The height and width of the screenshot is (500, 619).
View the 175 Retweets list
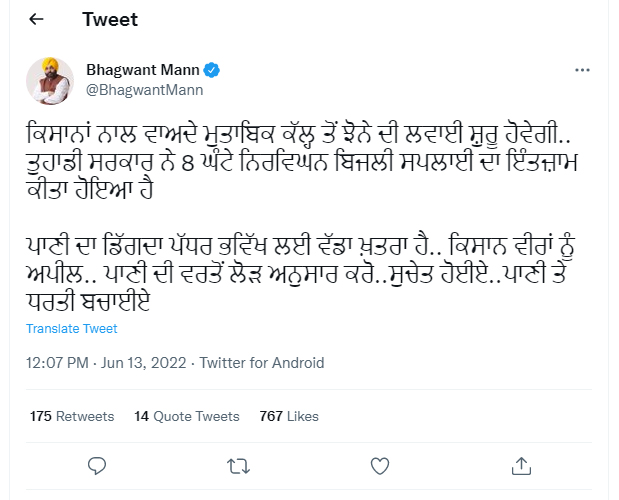[72, 416]
